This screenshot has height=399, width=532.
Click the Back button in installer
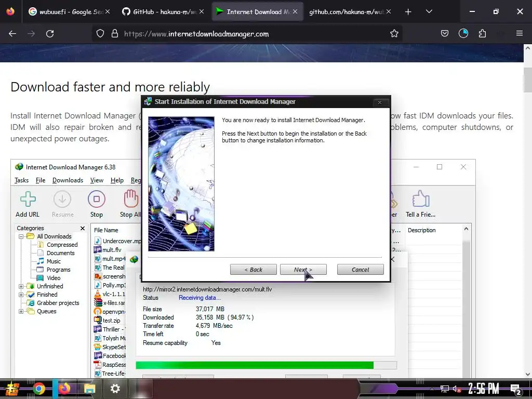pyautogui.click(x=253, y=270)
